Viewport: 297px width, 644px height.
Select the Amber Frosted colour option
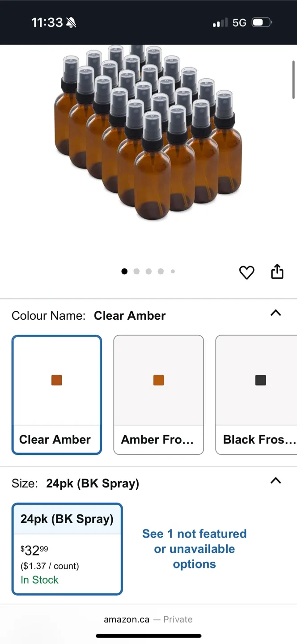coord(158,395)
